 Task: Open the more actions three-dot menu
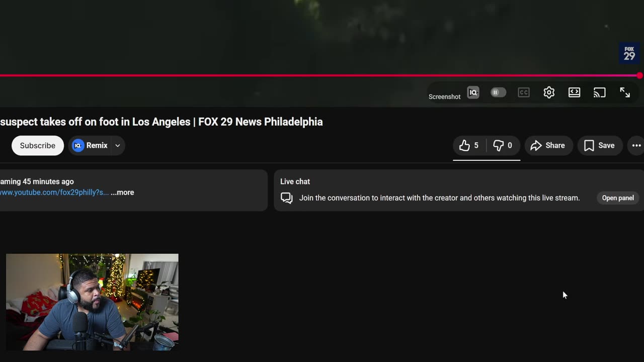point(636,145)
